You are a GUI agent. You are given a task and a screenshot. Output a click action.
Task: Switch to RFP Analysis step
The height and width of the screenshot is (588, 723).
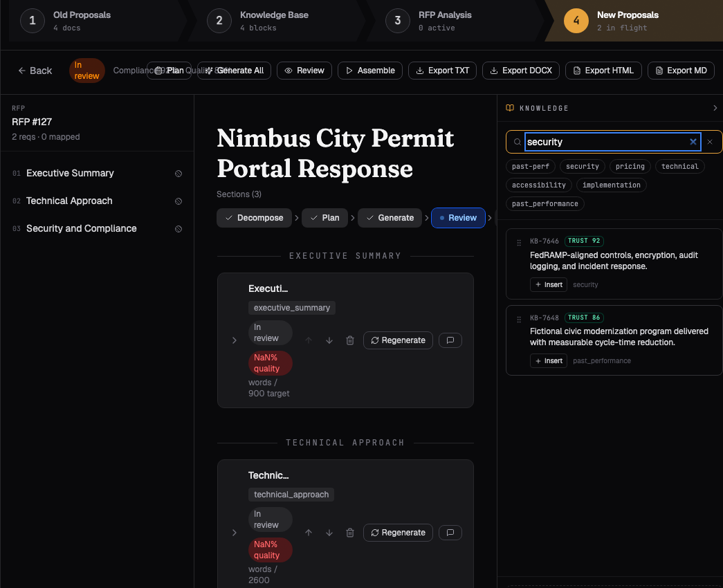coord(455,21)
